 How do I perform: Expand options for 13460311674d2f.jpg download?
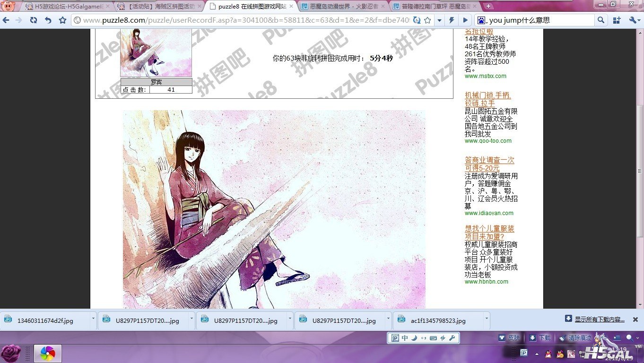[93, 319]
